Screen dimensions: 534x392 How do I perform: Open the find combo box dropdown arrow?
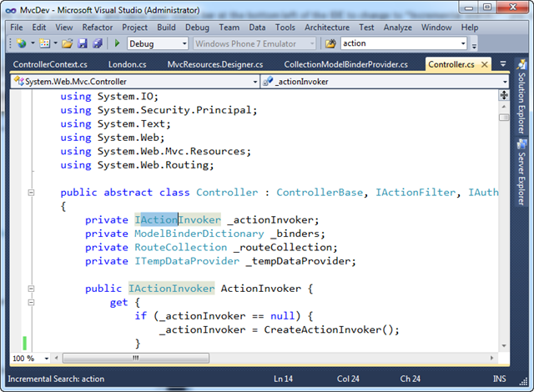463,43
